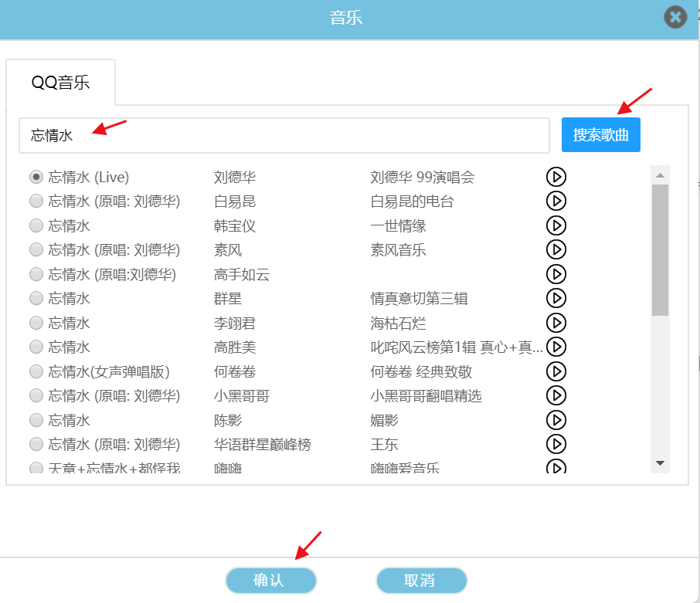Image resolution: width=700 pixels, height=603 pixels.
Task: Click artist name 陈影
Action: point(228,420)
